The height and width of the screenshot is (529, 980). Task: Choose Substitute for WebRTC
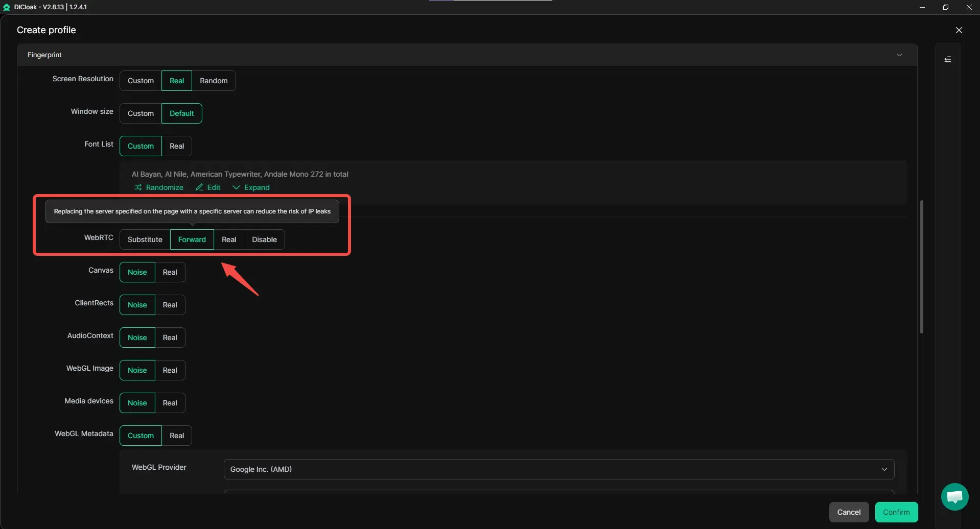pos(145,239)
